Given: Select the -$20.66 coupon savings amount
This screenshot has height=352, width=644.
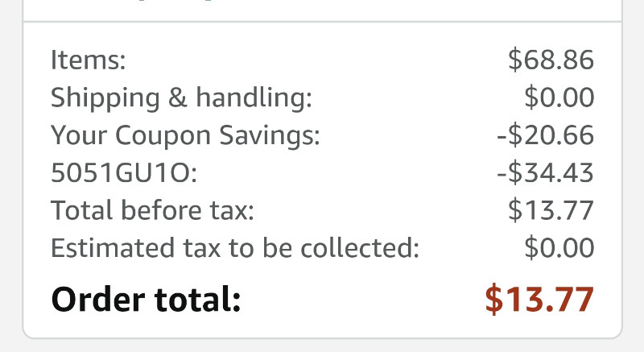Looking at the screenshot, I should coord(546,135).
